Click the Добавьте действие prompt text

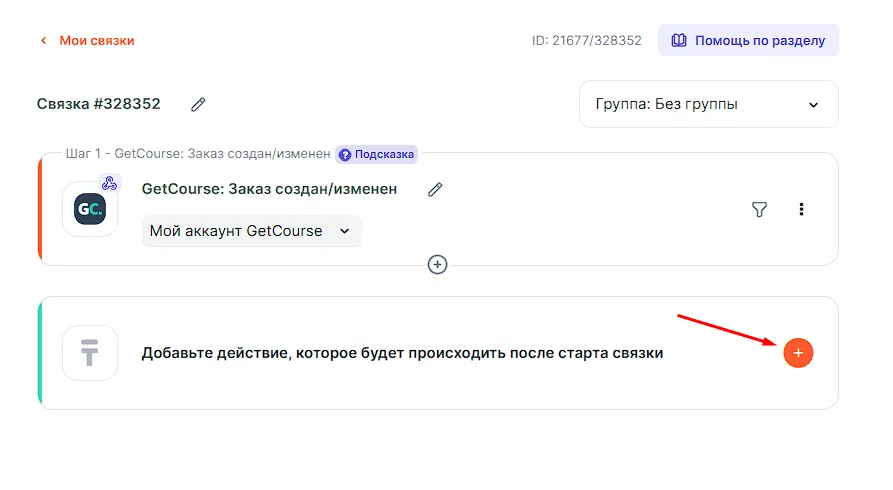click(402, 353)
